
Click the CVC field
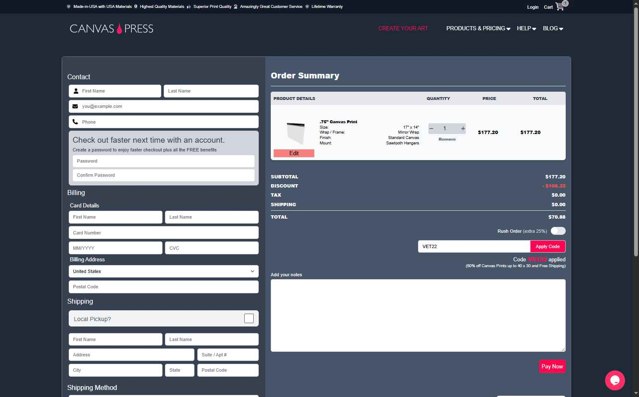(x=212, y=248)
